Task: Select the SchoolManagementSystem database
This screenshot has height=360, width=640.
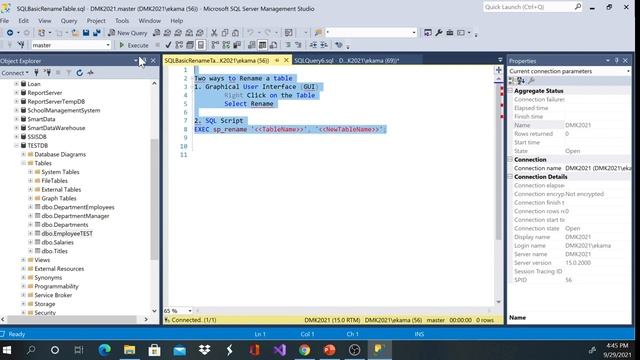Action: tap(63, 111)
